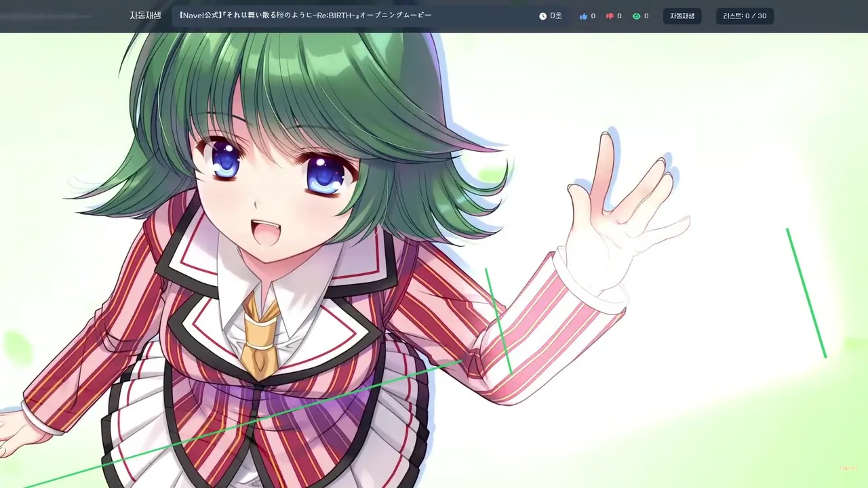Open the 리스트: 0 / 30 playlist
The width and height of the screenshot is (868, 488).
(745, 16)
